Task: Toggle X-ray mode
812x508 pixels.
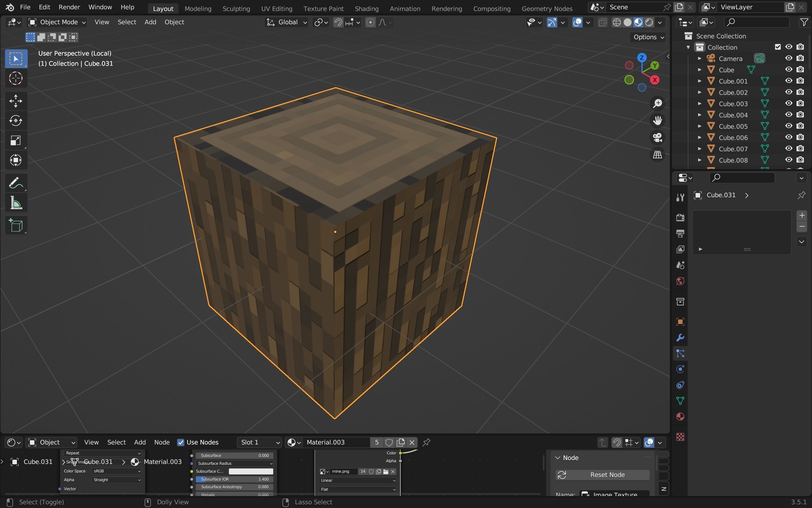Action: 603,23
